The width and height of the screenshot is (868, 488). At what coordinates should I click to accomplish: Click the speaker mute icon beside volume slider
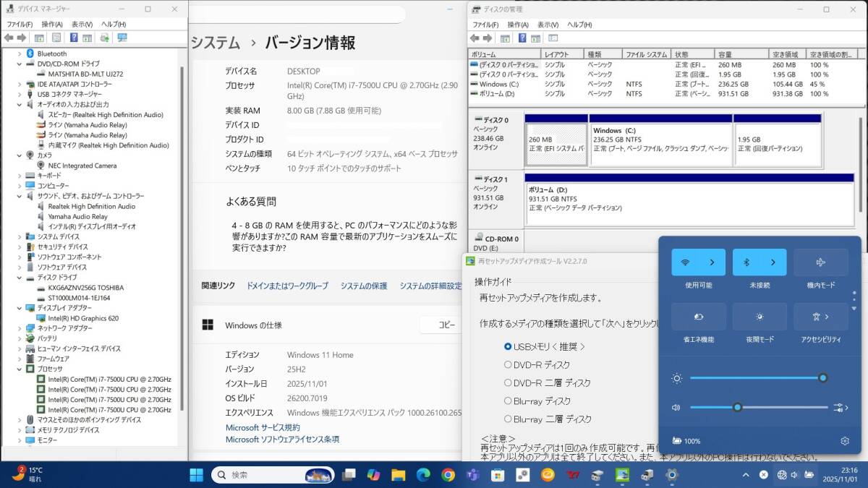(x=676, y=407)
